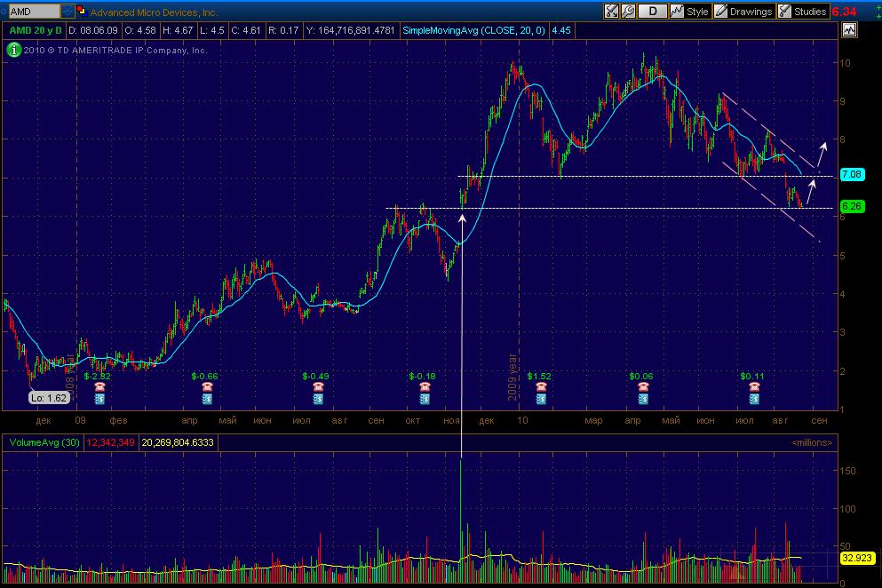882x588 pixels.
Task: Click the earnings phone icon under $-0.49
Action: click(318, 387)
